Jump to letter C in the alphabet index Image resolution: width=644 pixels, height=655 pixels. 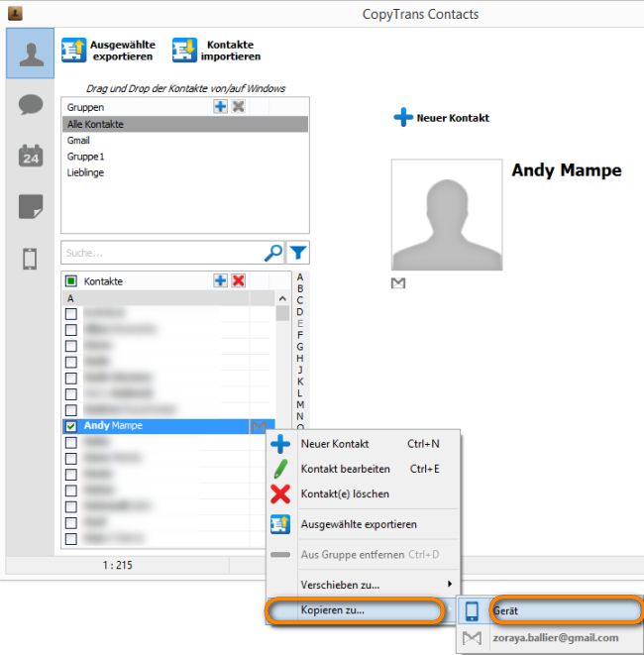pyautogui.click(x=300, y=300)
